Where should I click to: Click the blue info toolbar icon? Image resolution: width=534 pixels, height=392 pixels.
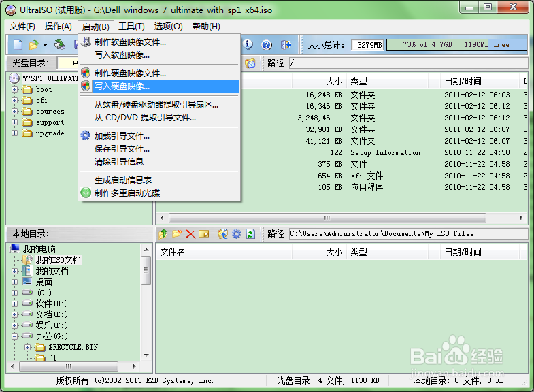(x=248, y=45)
